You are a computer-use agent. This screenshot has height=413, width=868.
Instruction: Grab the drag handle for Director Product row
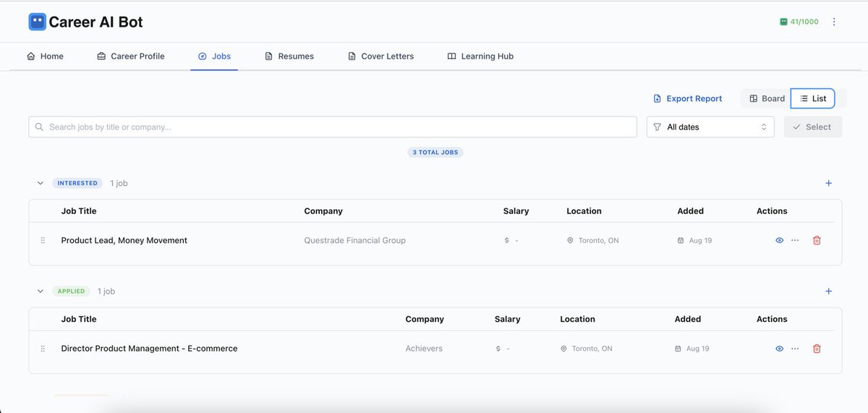tap(43, 349)
